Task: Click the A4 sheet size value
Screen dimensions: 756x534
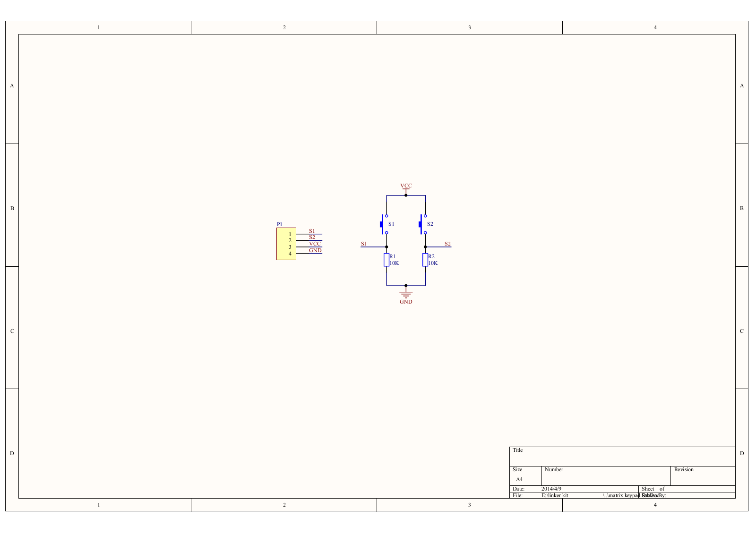Action: 519,479
